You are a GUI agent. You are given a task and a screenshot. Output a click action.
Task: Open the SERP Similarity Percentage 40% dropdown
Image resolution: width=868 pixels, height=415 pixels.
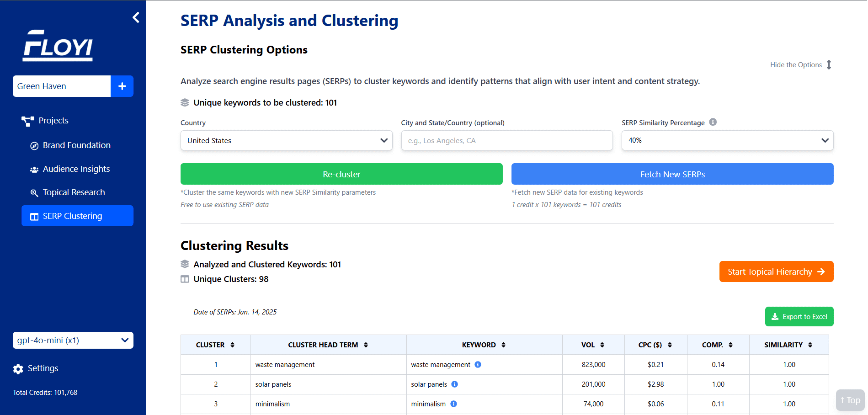[x=727, y=140]
